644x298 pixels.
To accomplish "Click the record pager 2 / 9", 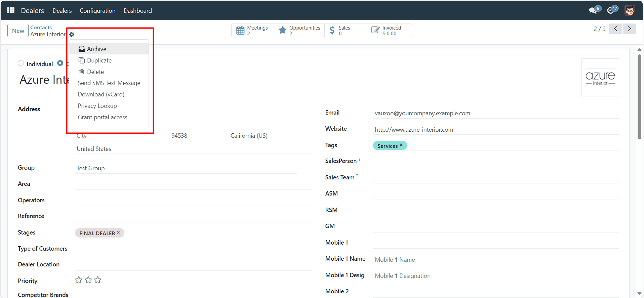I will point(600,29).
